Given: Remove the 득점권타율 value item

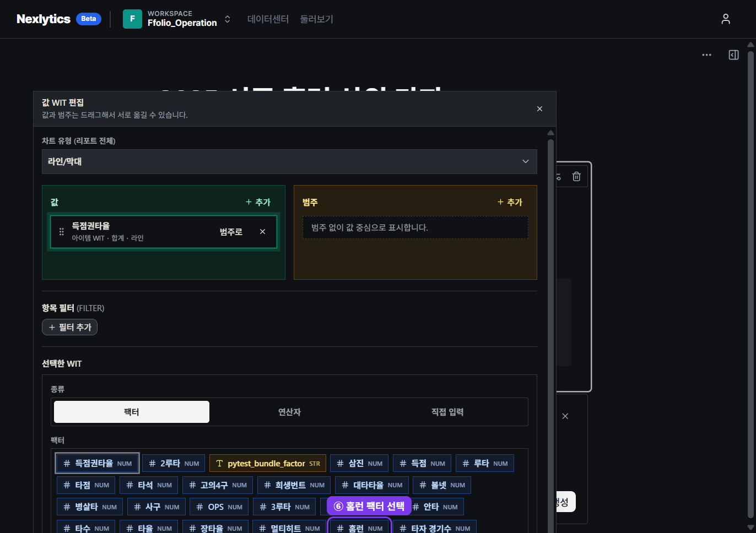Looking at the screenshot, I should (262, 232).
